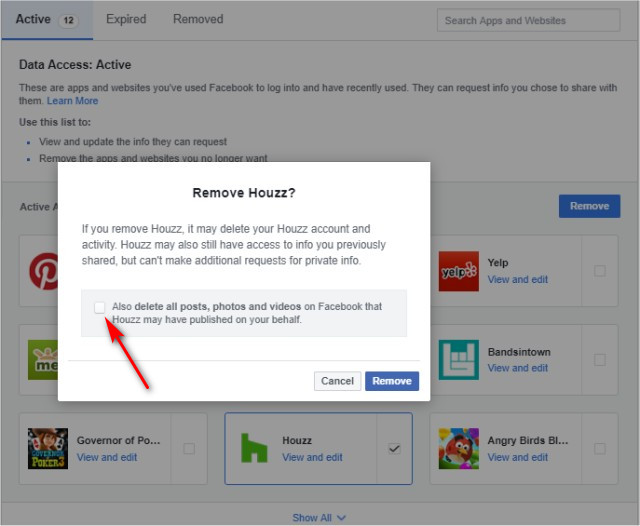Focus the Search Apps and Websites field
640x526 pixels.
(528, 20)
